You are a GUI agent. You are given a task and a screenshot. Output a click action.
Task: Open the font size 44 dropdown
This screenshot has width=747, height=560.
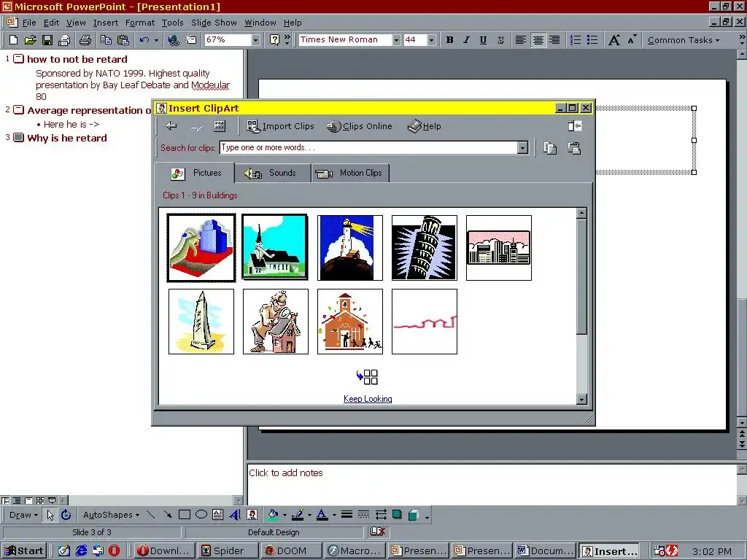[x=431, y=40]
